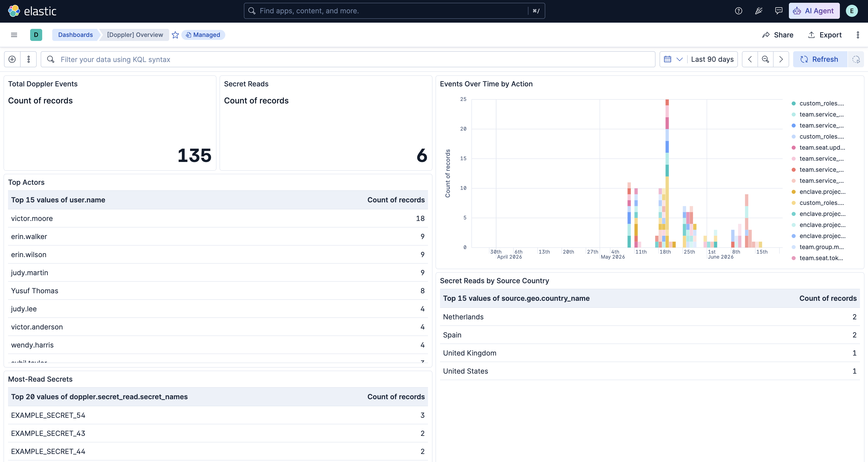This screenshot has width=868, height=462.
Task: Click the Managed badge
Action: (203, 35)
